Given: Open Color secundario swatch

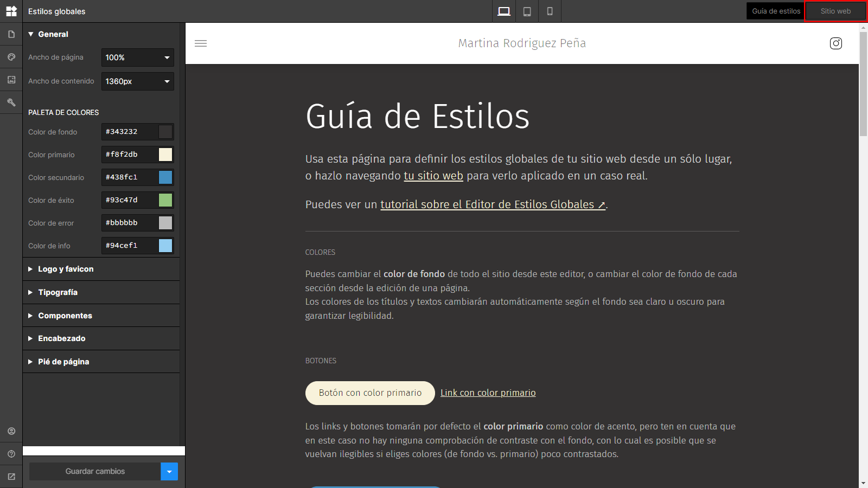Looking at the screenshot, I should 165,177.
